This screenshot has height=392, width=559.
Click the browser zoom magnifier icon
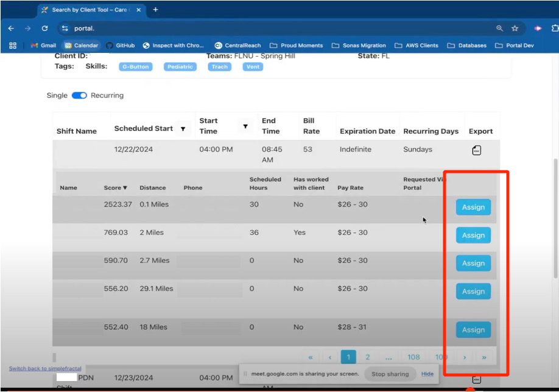499,28
